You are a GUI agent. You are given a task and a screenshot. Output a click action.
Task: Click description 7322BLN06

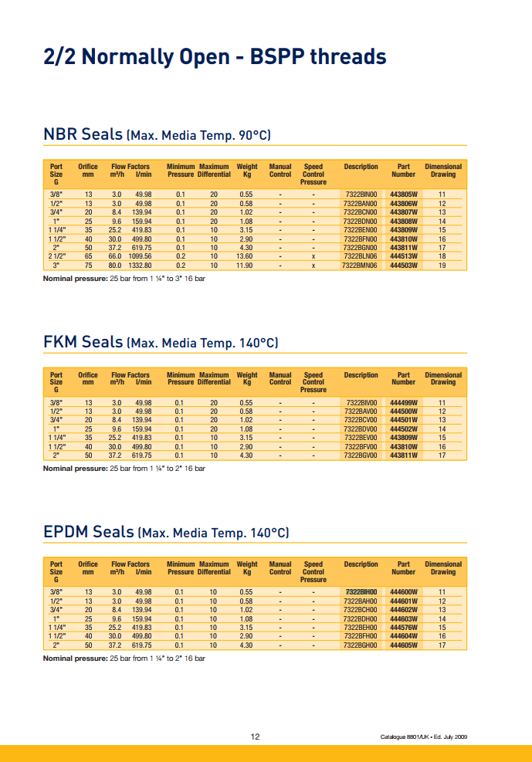361,256
